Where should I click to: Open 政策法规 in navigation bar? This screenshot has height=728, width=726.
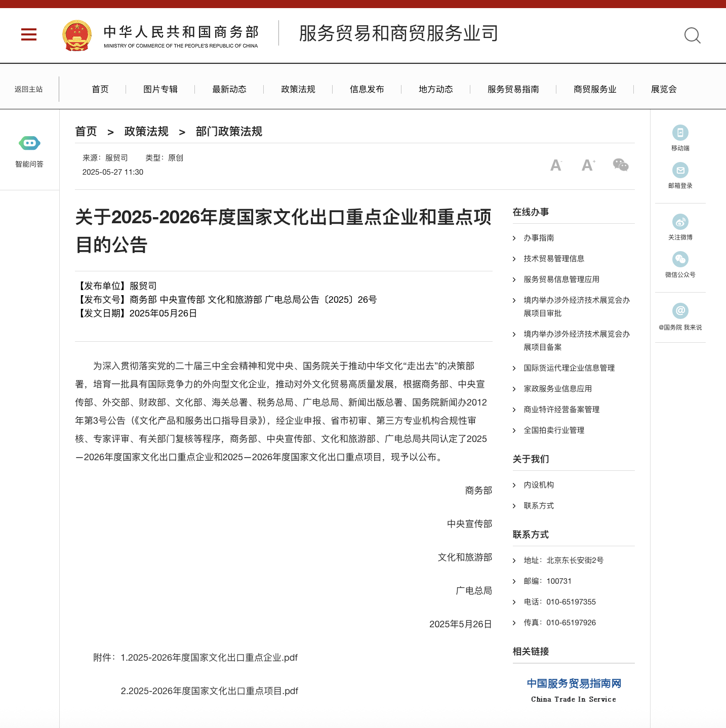coord(298,89)
